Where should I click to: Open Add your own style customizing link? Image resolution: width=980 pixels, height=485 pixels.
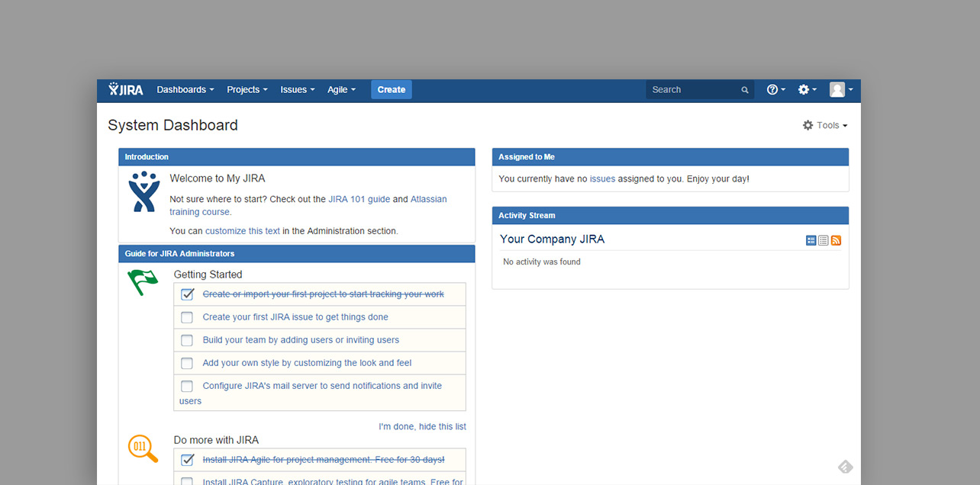click(307, 363)
